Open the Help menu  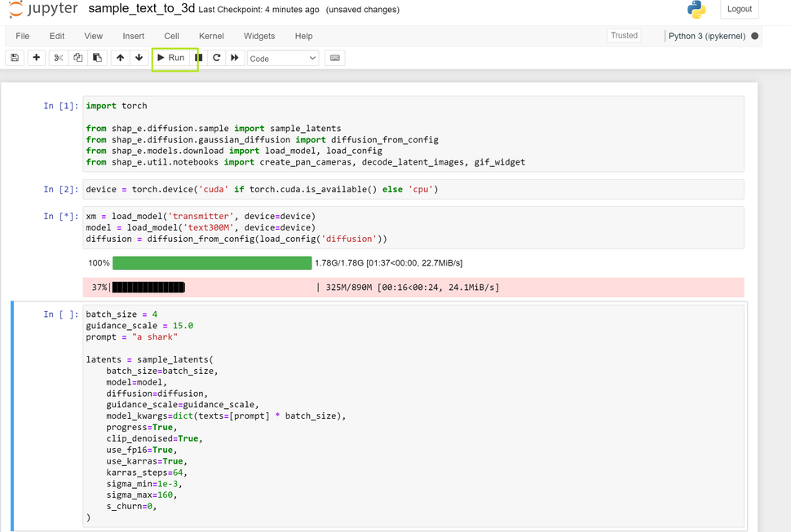coord(303,37)
